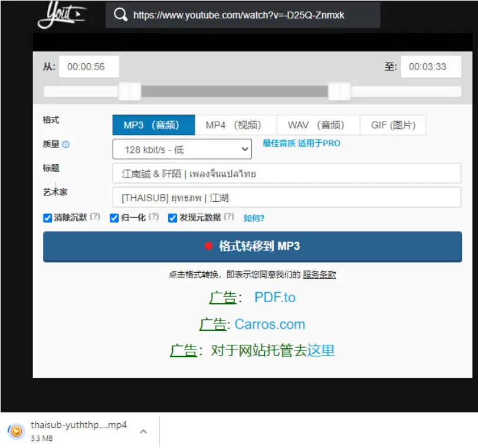Image resolution: width=478 pixels, height=448 pixels.
Task: Choose the GIF (图片) format tab
Action: click(x=393, y=125)
